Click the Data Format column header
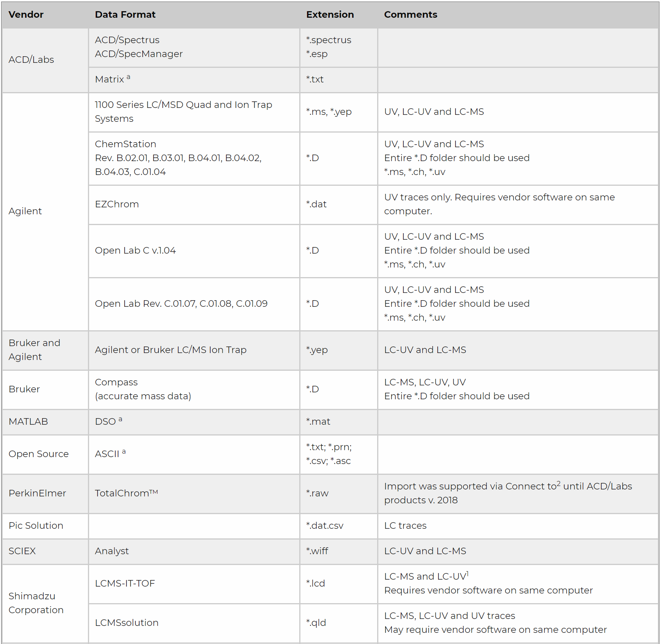Screen dimensions: 661x644 pyautogui.click(x=125, y=15)
